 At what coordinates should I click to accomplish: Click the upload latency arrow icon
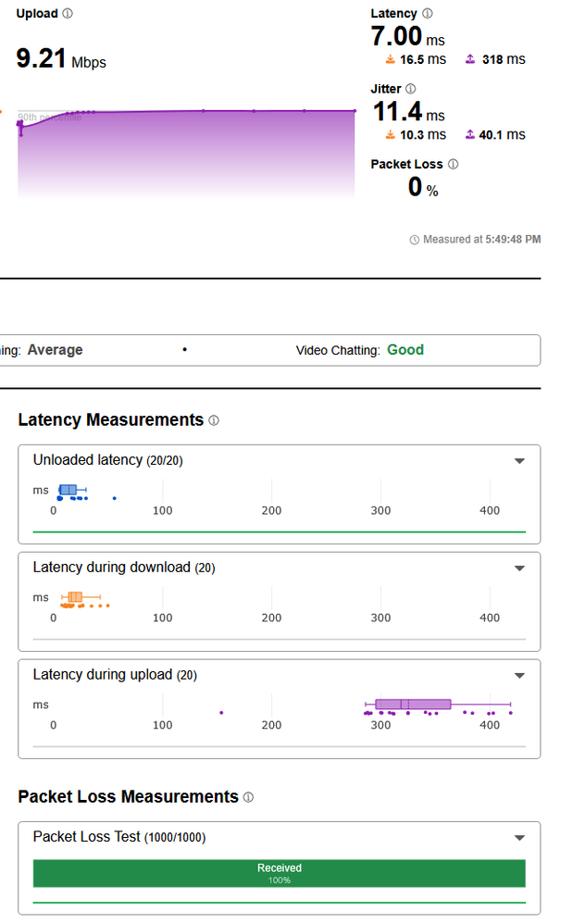click(470, 59)
